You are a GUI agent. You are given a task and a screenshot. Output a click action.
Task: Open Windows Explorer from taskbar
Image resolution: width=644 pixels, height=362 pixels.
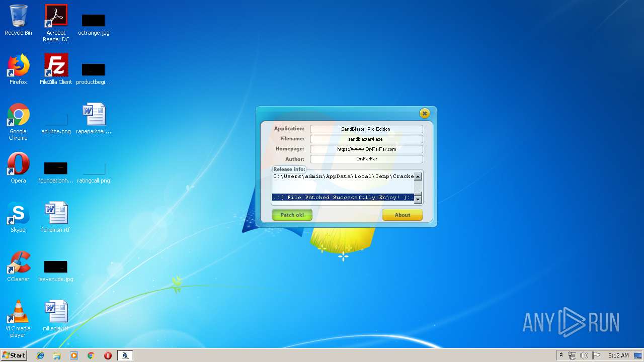57,355
